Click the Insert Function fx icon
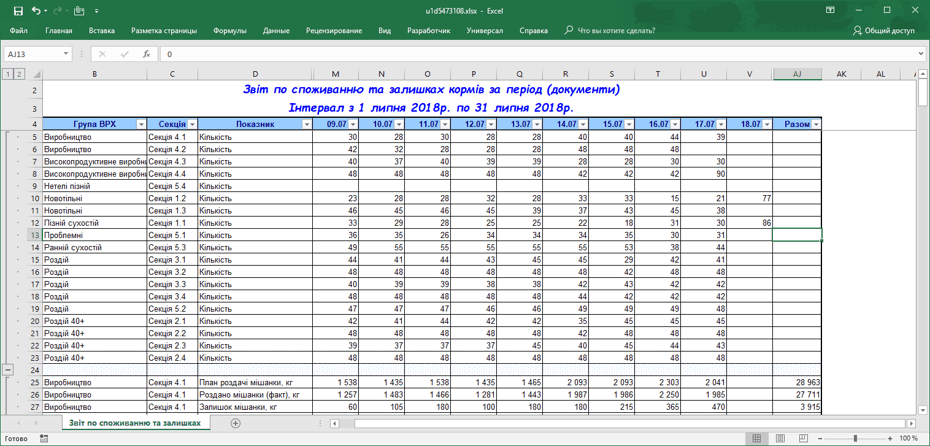The width and height of the screenshot is (930, 446). [146, 54]
